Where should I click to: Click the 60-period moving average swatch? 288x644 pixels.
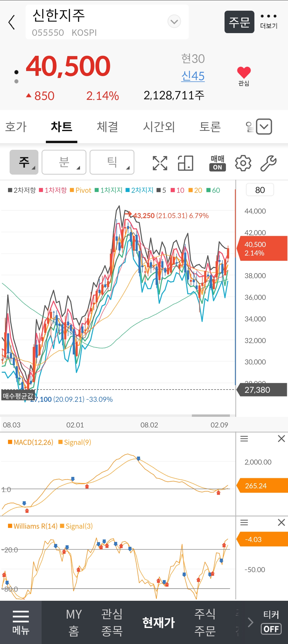tap(209, 190)
